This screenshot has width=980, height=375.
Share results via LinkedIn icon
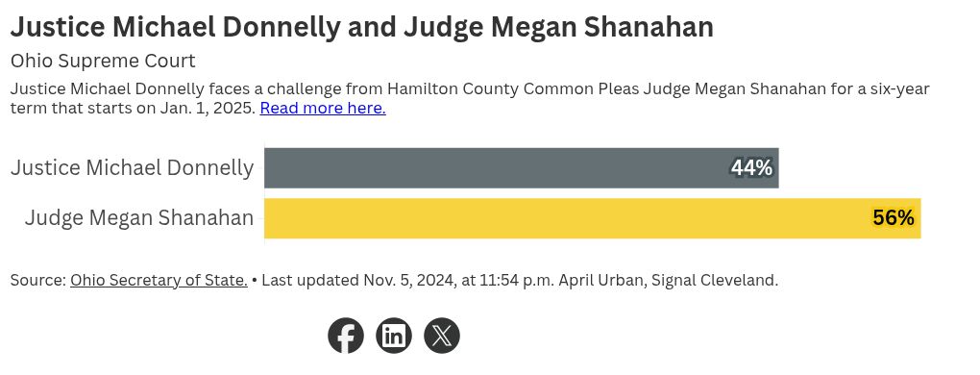click(x=394, y=336)
